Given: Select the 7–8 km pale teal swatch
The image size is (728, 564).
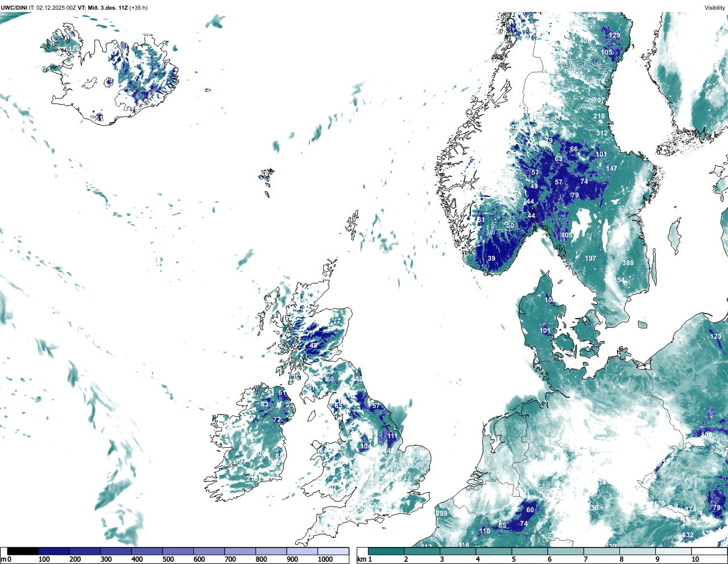Looking at the screenshot, I should (x=602, y=551).
